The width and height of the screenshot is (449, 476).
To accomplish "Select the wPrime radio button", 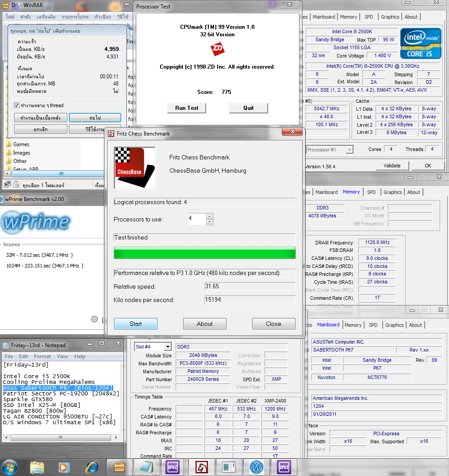I will click(95, 319).
